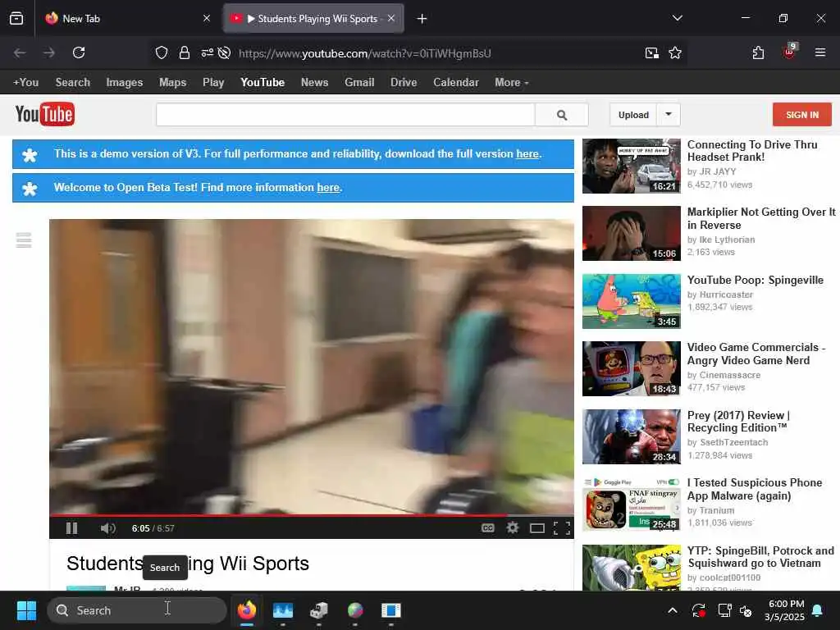Viewport: 840px width, 630px height.
Task: Open the Extensions puzzle icon
Action: (x=758, y=52)
